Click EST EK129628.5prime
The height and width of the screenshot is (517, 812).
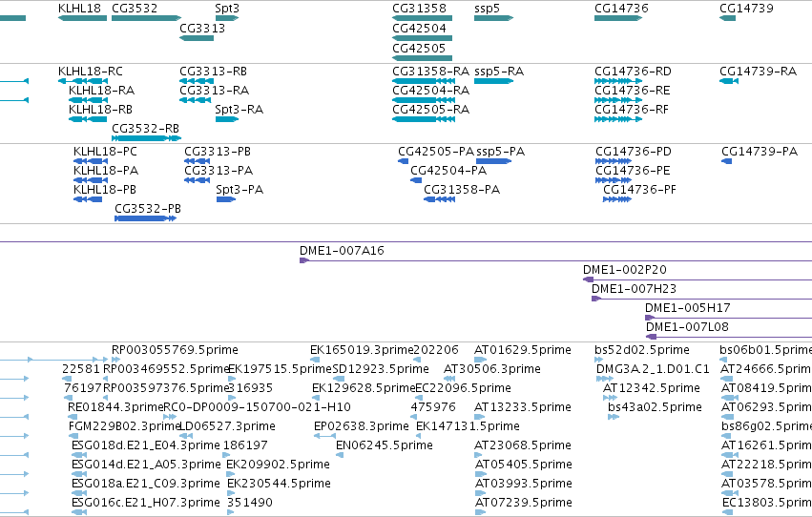(x=316, y=398)
